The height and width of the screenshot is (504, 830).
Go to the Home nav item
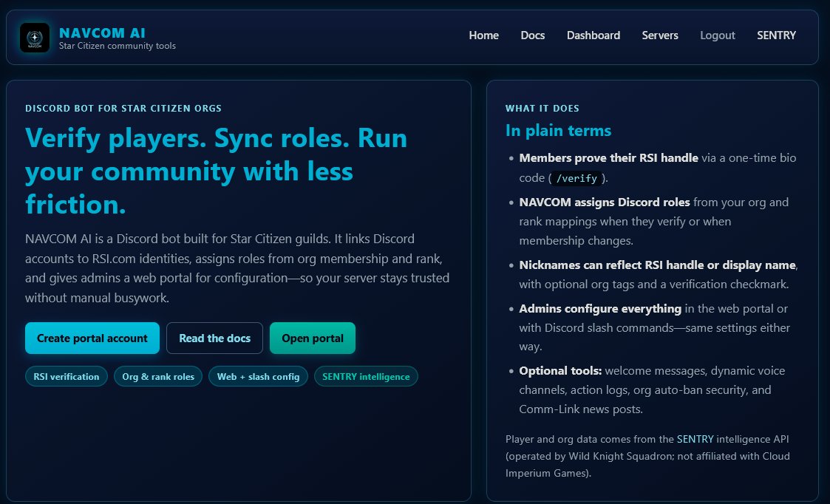coord(483,35)
